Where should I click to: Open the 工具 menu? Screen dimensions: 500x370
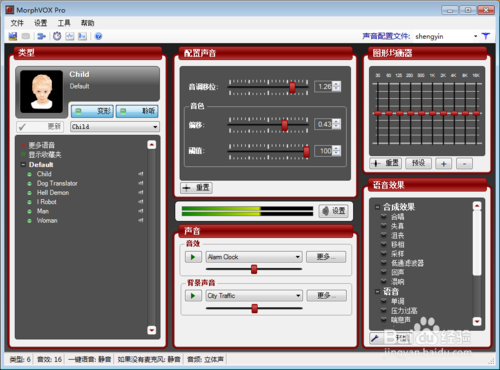(x=64, y=23)
